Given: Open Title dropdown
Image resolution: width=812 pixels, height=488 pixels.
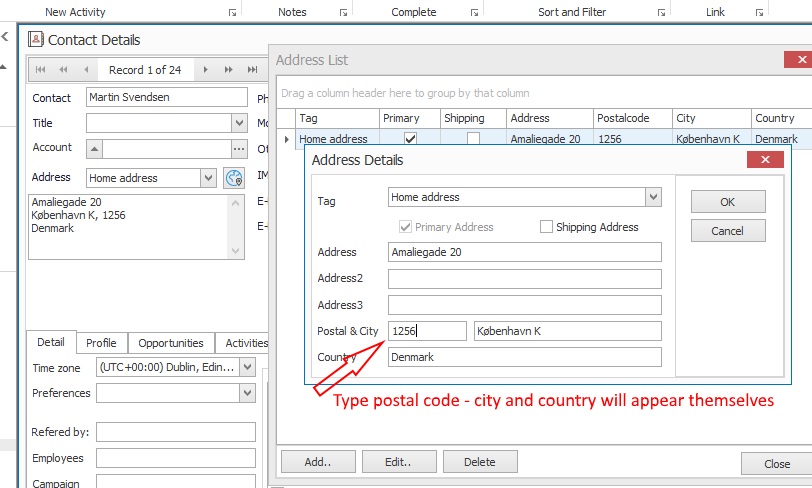Looking at the screenshot, I should [239, 123].
